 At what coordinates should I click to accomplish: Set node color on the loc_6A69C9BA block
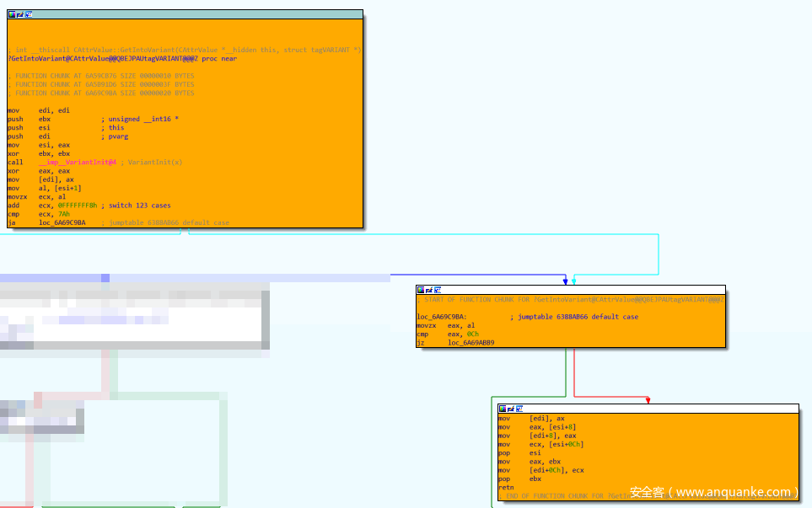[x=422, y=290]
